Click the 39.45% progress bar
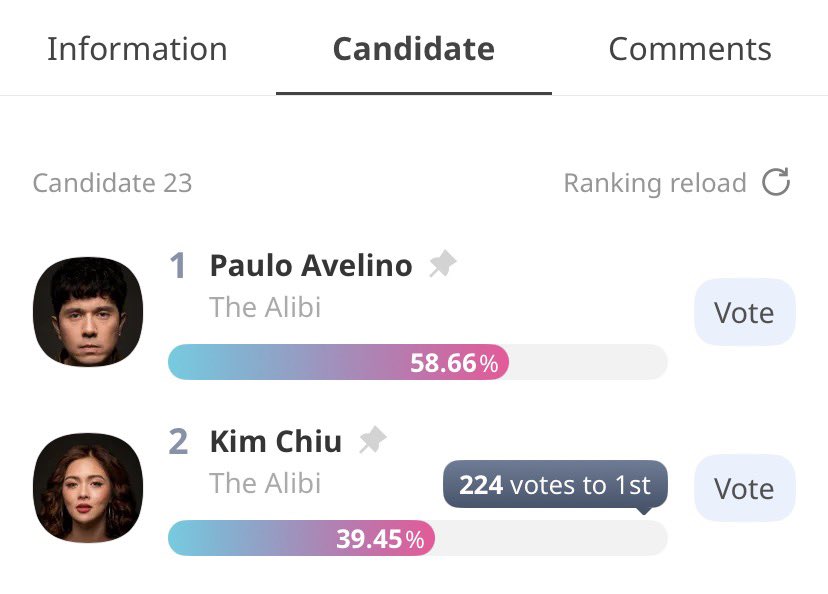Viewport: 828px width, 594px height. click(418, 538)
